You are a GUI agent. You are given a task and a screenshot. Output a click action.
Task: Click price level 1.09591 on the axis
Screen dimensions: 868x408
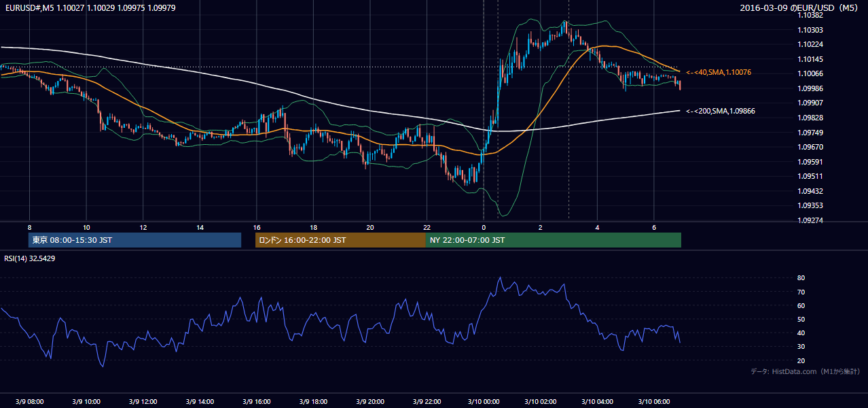pos(811,162)
